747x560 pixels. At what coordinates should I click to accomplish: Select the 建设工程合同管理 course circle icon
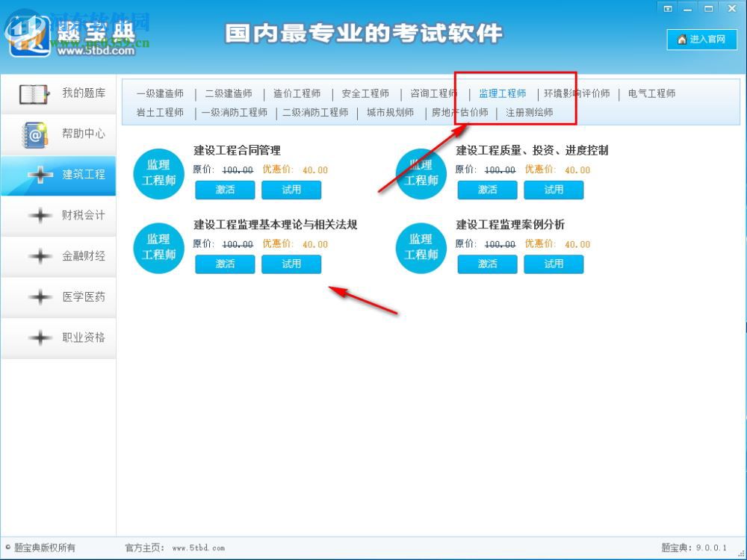(x=158, y=174)
